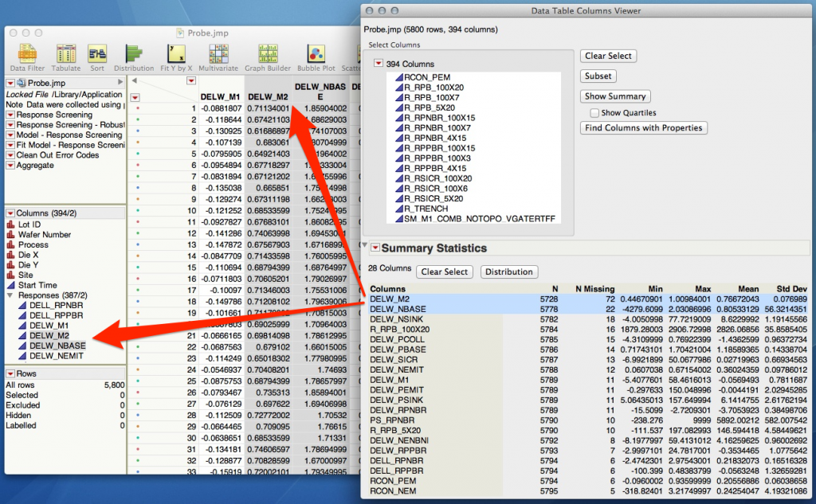Click the Subset button
This screenshot has height=504, width=816.
click(x=598, y=76)
